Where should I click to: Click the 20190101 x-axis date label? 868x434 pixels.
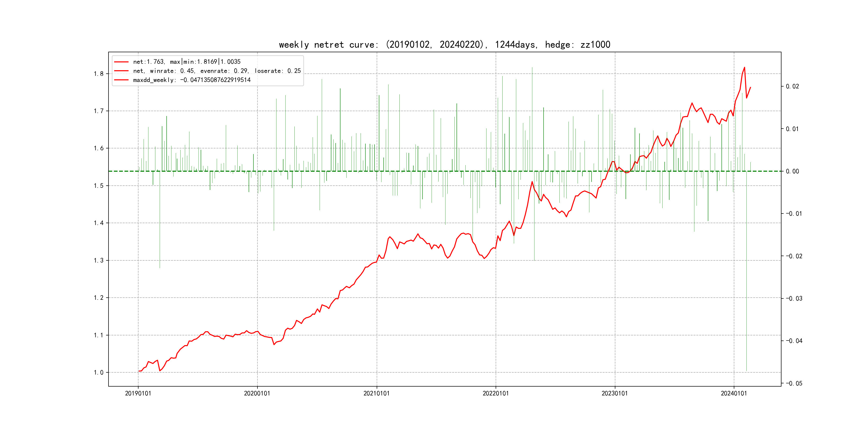(138, 393)
